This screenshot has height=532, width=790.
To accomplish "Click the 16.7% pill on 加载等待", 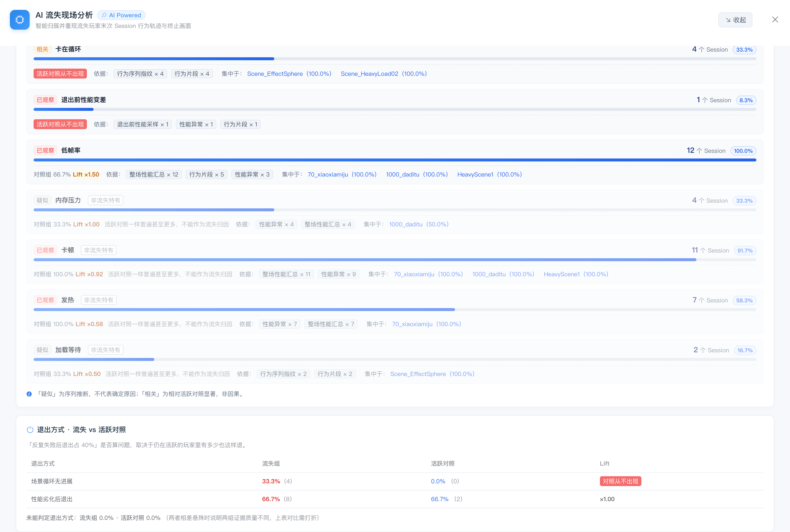I will tap(745, 350).
